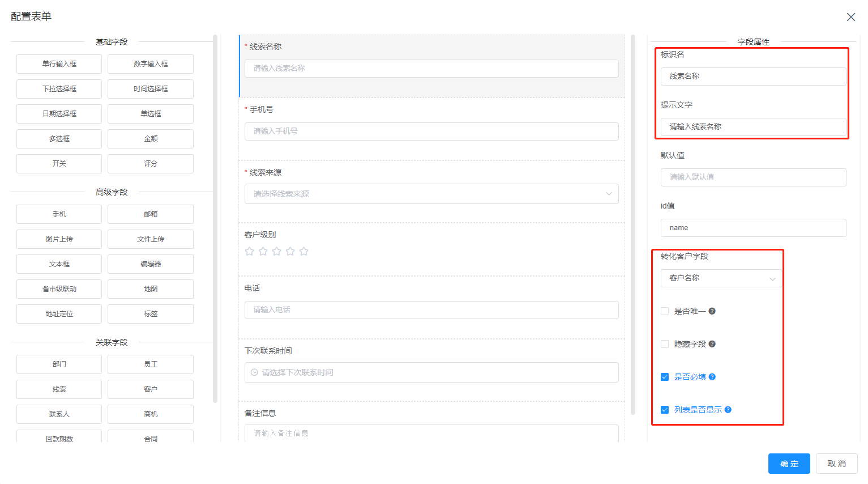The width and height of the screenshot is (868, 484).
Task: Enable the 是否唯一 checkbox
Action: tap(665, 311)
